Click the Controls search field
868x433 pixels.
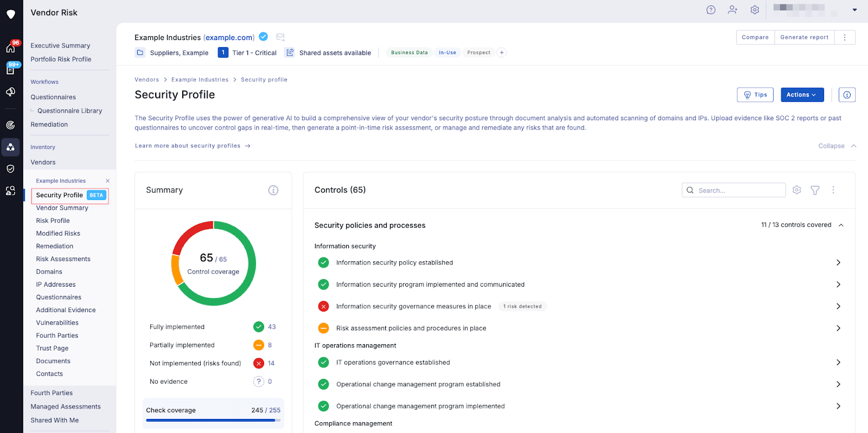pyautogui.click(x=733, y=190)
